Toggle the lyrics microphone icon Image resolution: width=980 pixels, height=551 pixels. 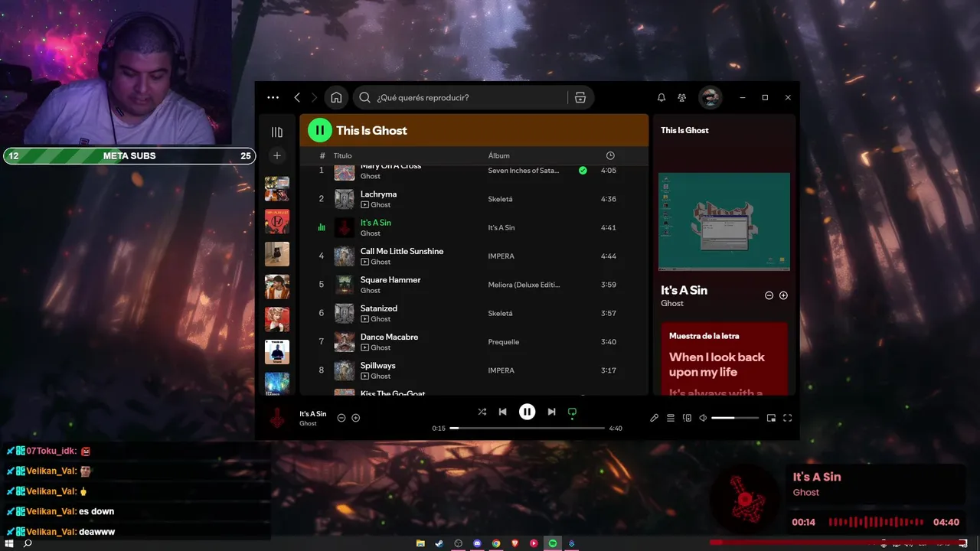[655, 418]
